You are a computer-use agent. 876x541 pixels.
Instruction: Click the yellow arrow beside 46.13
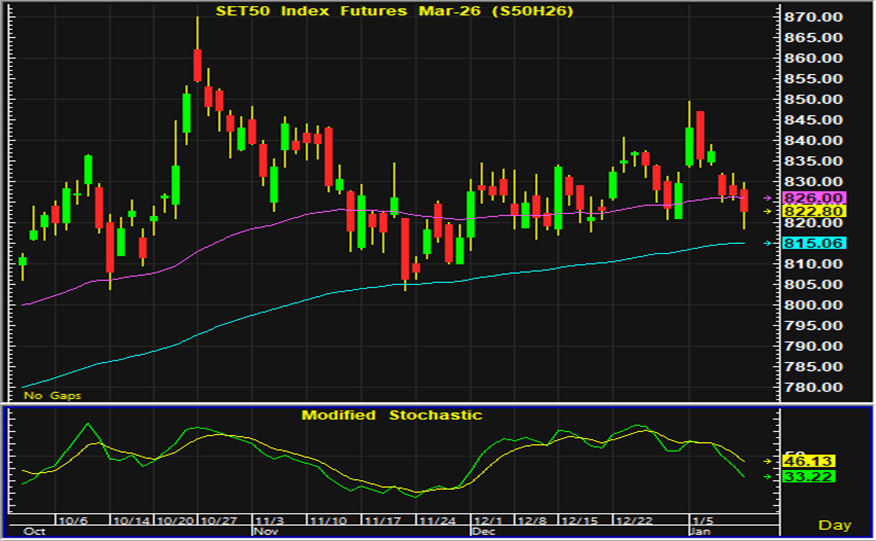tap(769, 462)
